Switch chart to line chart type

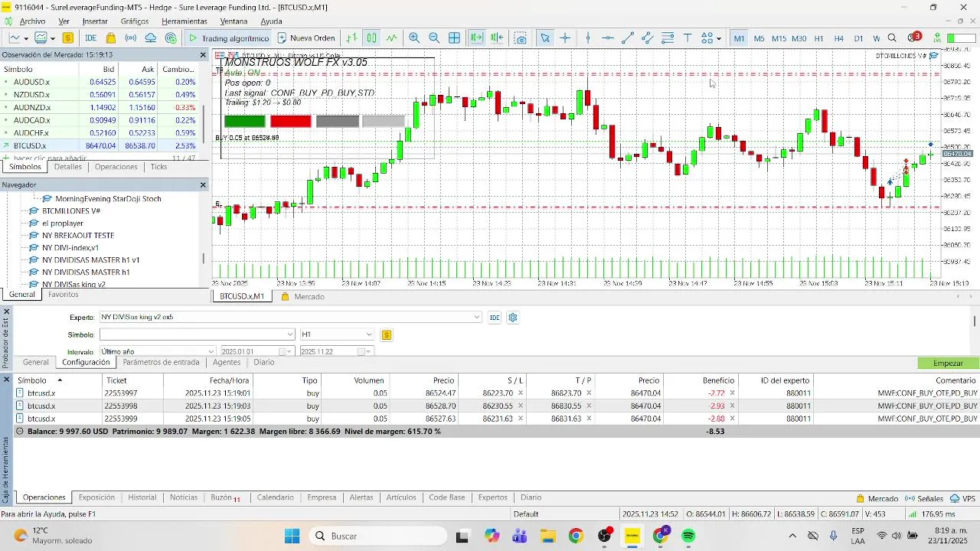392,38
